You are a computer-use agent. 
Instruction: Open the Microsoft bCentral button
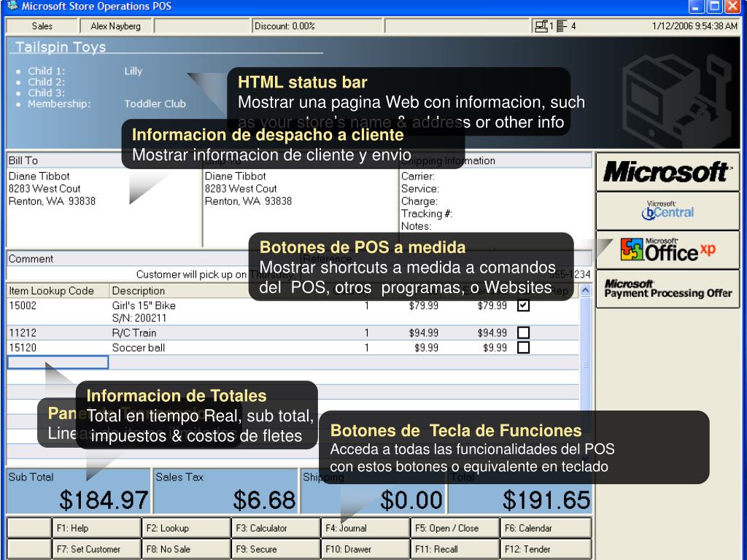pos(667,211)
